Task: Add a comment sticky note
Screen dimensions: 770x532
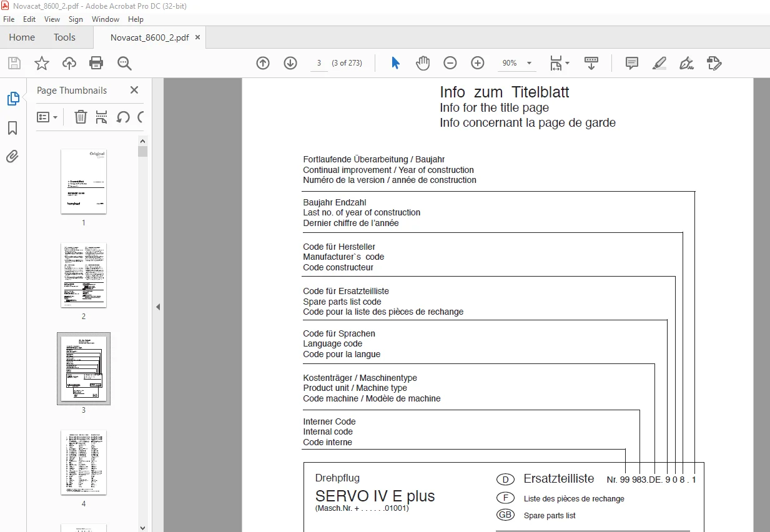Action: [x=632, y=63]
